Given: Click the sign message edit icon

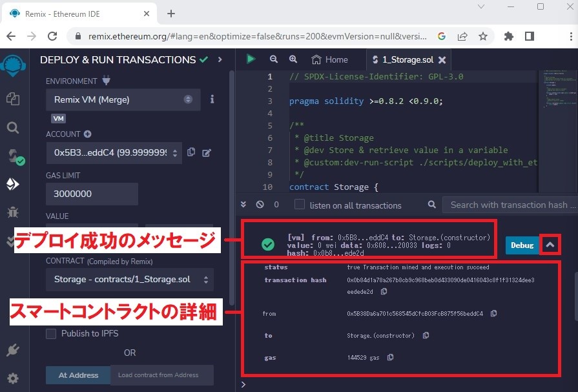Looking at the screenshot, I should [207, 152].
